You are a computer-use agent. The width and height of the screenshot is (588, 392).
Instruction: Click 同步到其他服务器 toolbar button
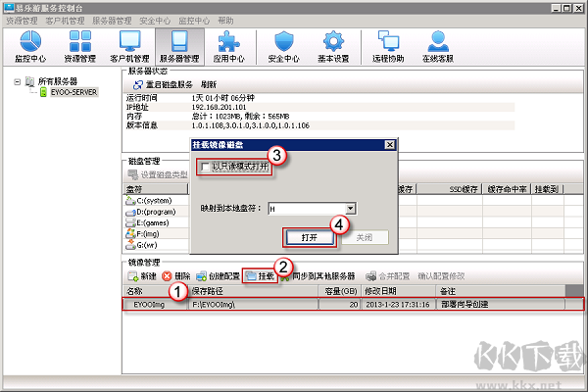(318, 276)
